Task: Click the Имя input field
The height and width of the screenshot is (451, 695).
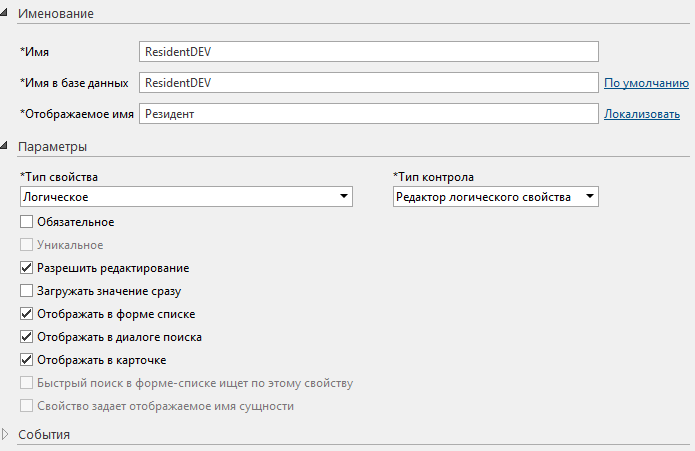Action: pyautogui.click(x=368, y=51)
